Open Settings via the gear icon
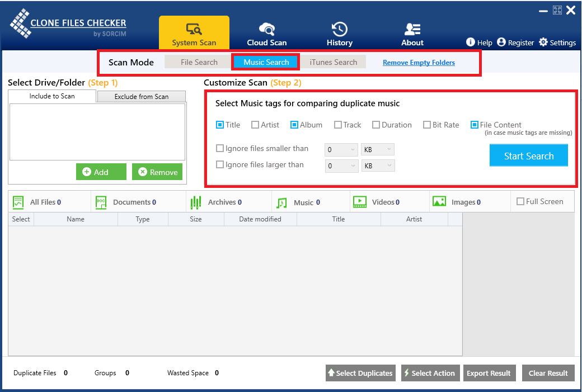Screen dimensions: 582x392 click(x=543, y=42)
